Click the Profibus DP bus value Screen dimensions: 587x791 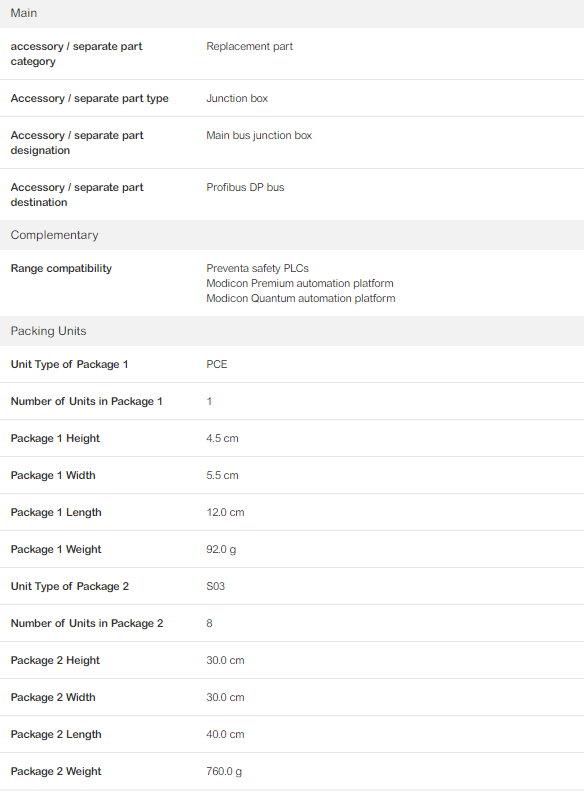point(245,187)
